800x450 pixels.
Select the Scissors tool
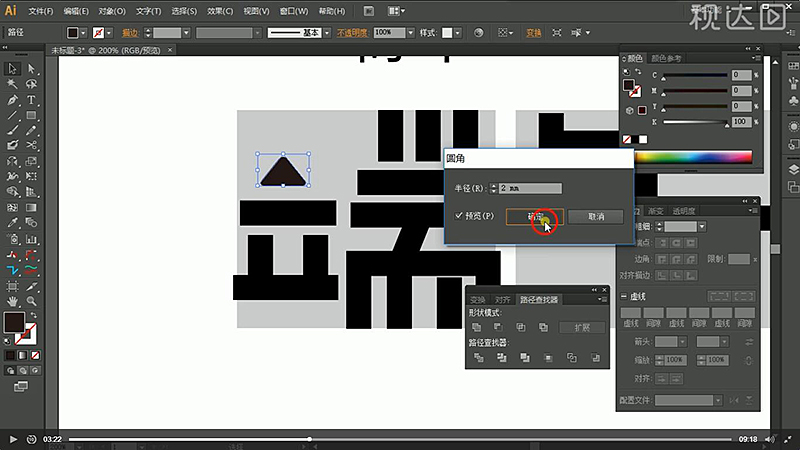pos(31,145)
